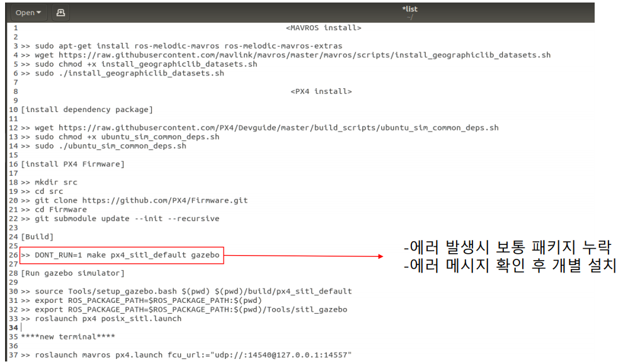Image resolution: width=623 pixels, height=364 pixels.
Task: Click the mkdir src line
Action: pos(49,183)
